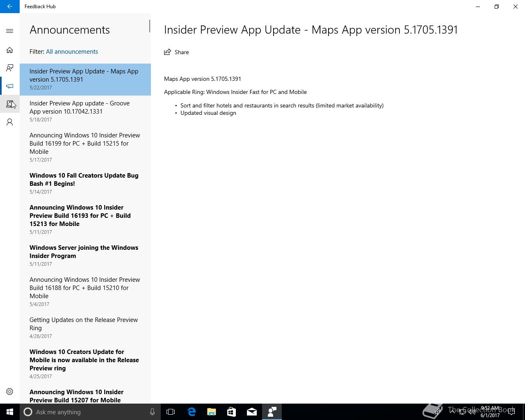
Task: Open the Profile person icon
Action: click(10, 122)
